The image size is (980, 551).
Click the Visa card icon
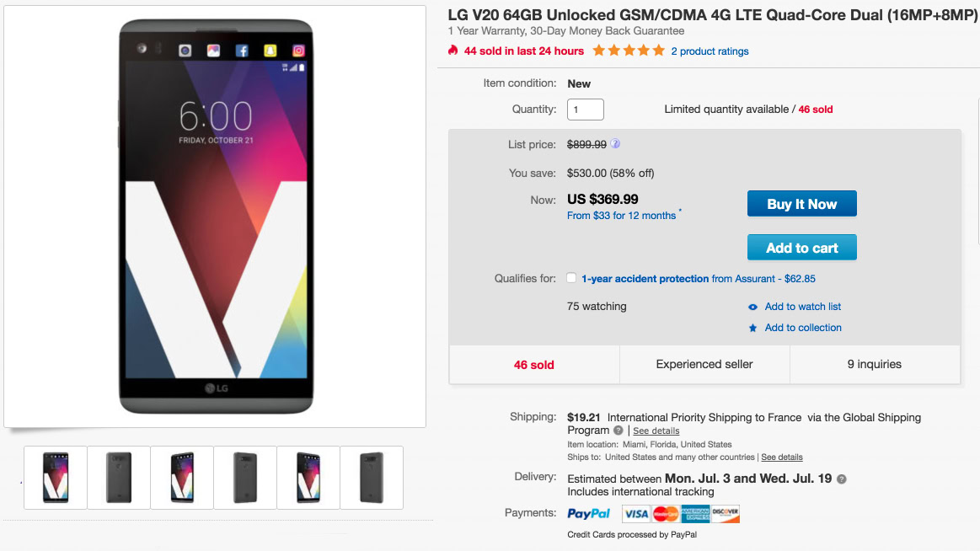[635, 513]
